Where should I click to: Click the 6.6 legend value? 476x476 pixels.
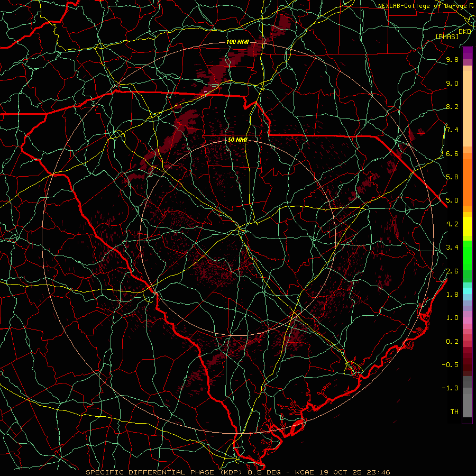tap(452, 153)
